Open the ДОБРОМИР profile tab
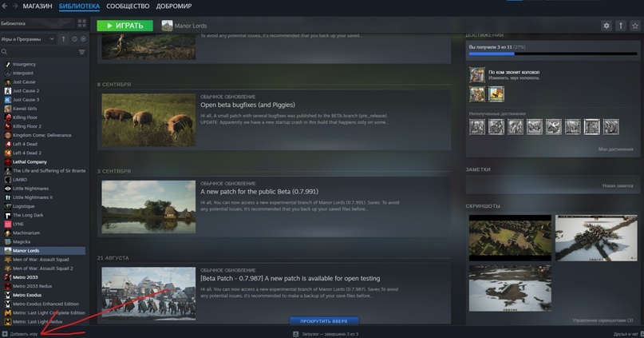Image resolution: width=644 pixels, height=338 pixels. pos(174,6)
